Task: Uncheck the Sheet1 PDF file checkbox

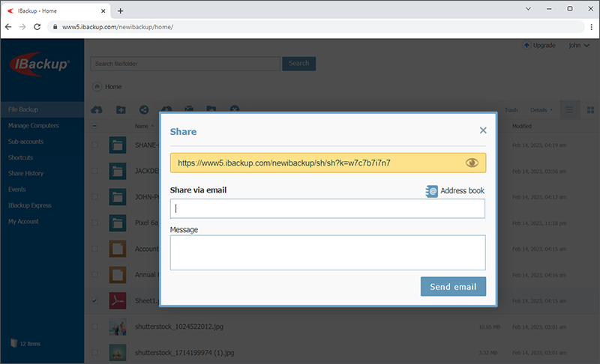Action: 94,300
